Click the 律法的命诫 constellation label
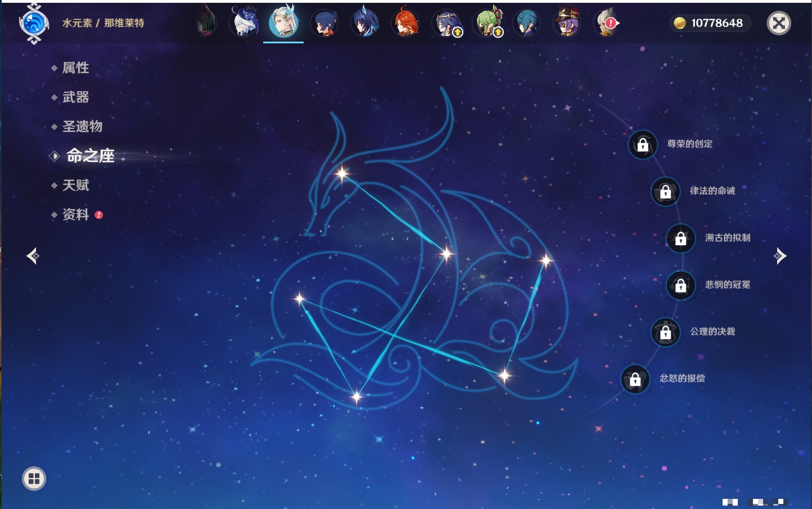Viewport: 812px width, 509px height. pos(712,191)
